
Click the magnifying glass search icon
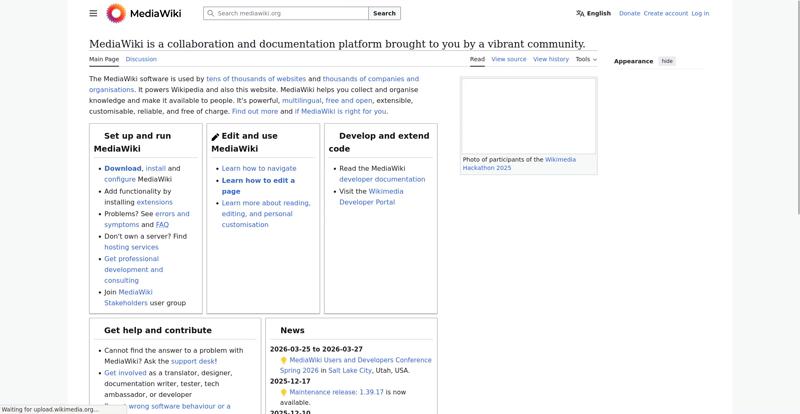(x=210, y=13)
